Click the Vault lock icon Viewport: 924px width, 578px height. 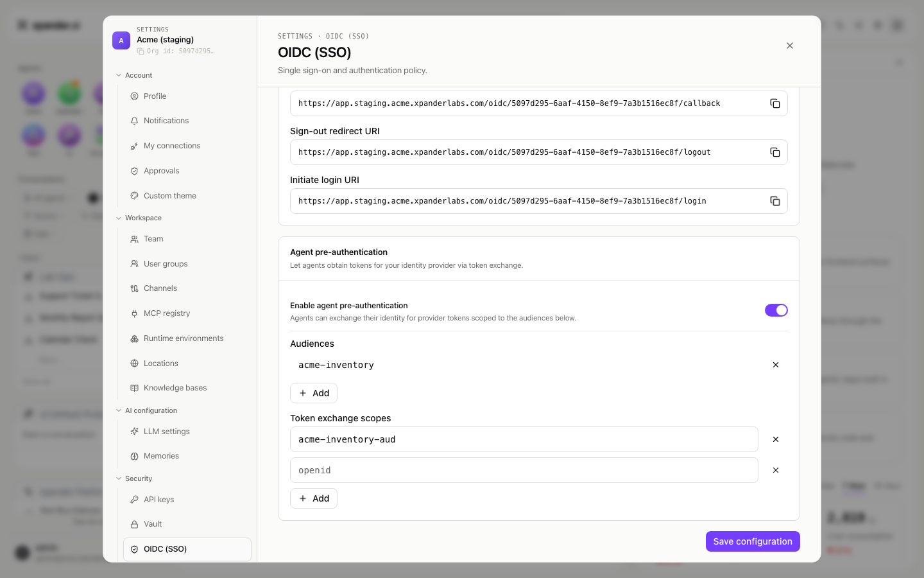[134, 524]
